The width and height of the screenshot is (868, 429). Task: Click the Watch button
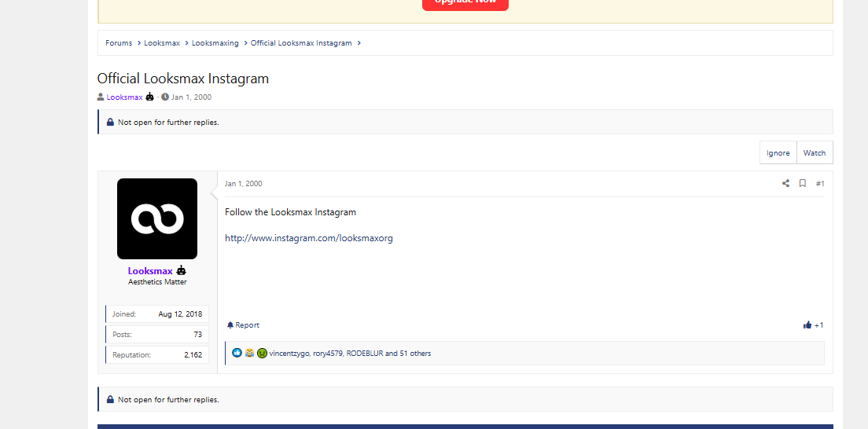coord(815,152)
